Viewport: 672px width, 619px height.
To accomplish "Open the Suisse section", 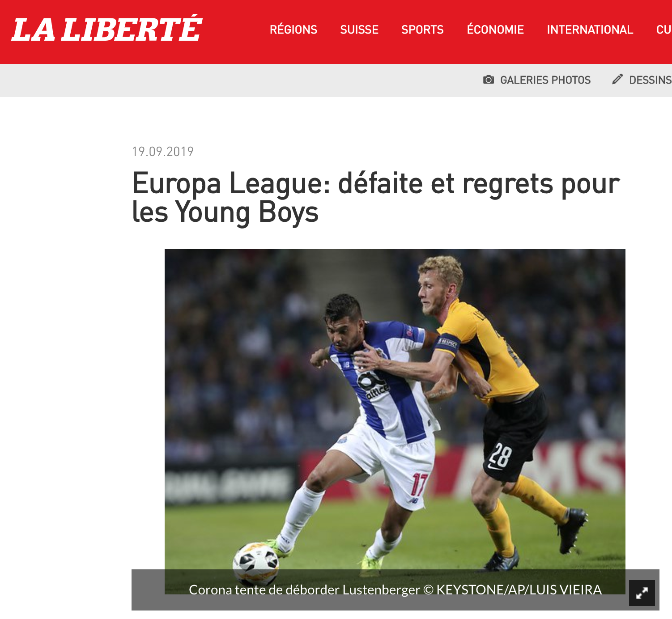I will tap(359, 30).
